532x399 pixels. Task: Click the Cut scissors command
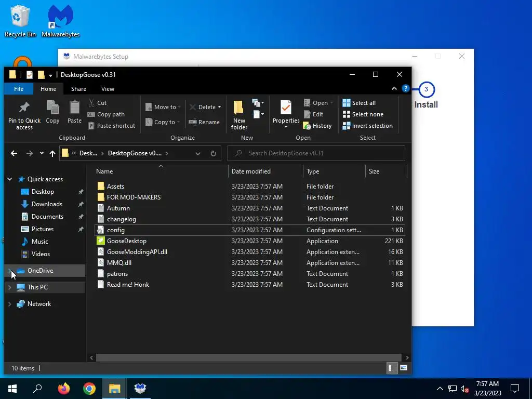tap(97, 103)
